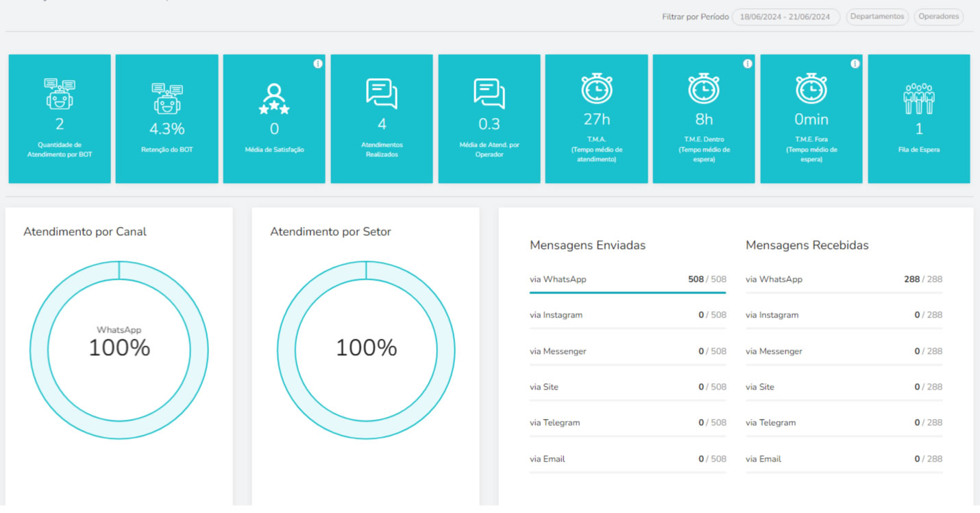The height and width of the screenshot is (513, 980).
Task: Open the date range period picker
Action: coord(785,17)
